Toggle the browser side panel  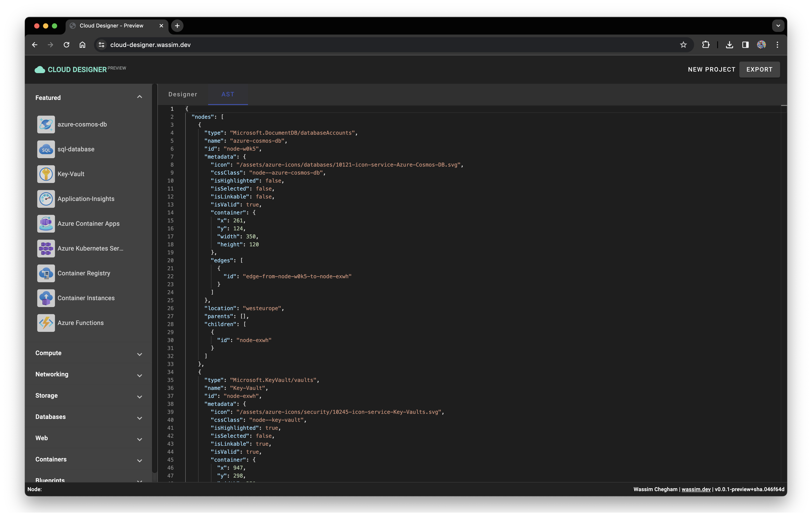tap(746, 45)
